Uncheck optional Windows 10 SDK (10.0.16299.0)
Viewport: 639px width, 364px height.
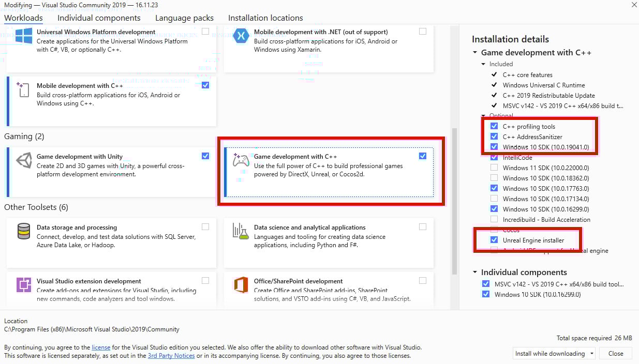[x=494, y=209]
